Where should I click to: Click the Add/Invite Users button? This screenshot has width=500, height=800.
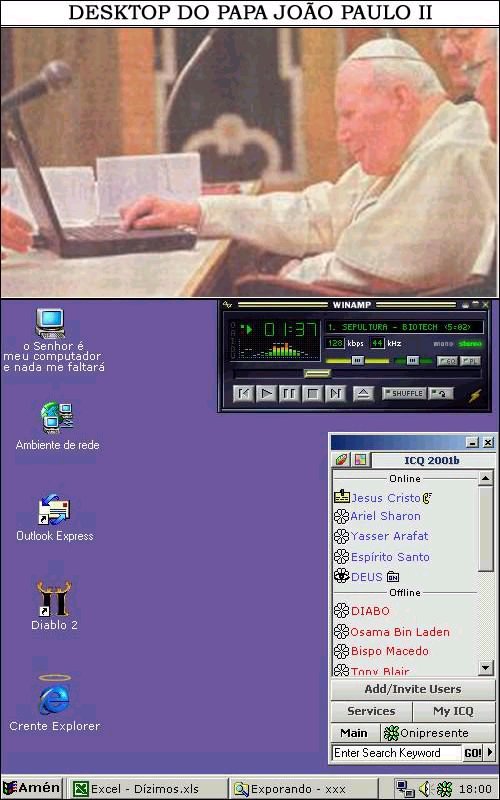tap(413, 689)
